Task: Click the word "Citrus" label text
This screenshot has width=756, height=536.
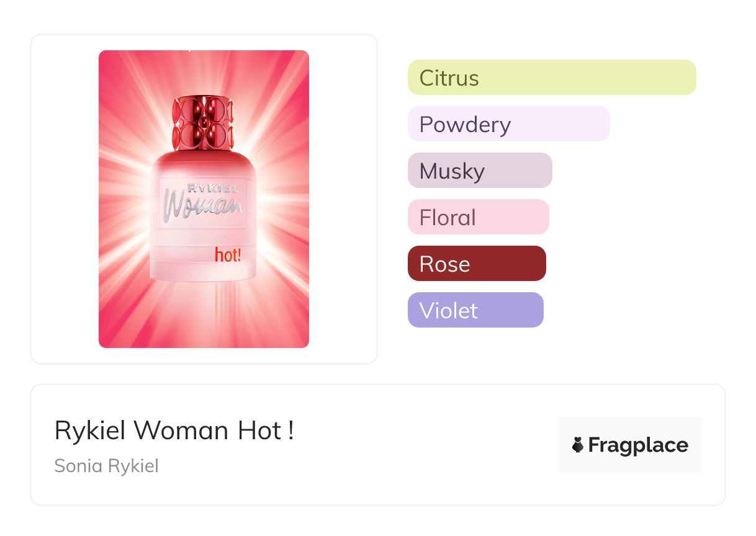Action: pos(449,78)
